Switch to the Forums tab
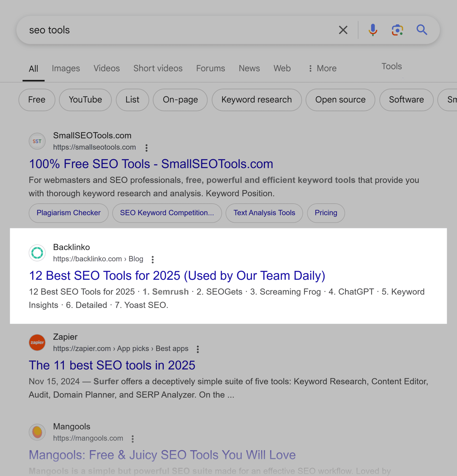 point(211,68)
